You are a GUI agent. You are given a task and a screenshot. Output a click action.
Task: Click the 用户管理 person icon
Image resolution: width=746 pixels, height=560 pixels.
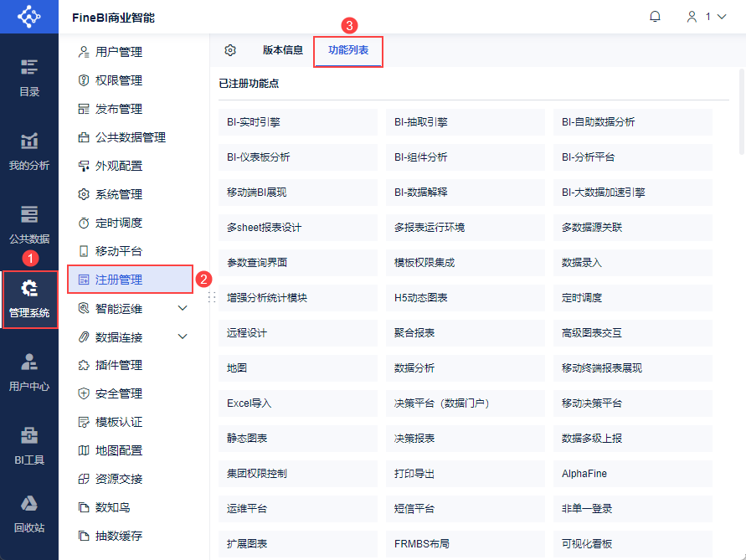(84, 52)
